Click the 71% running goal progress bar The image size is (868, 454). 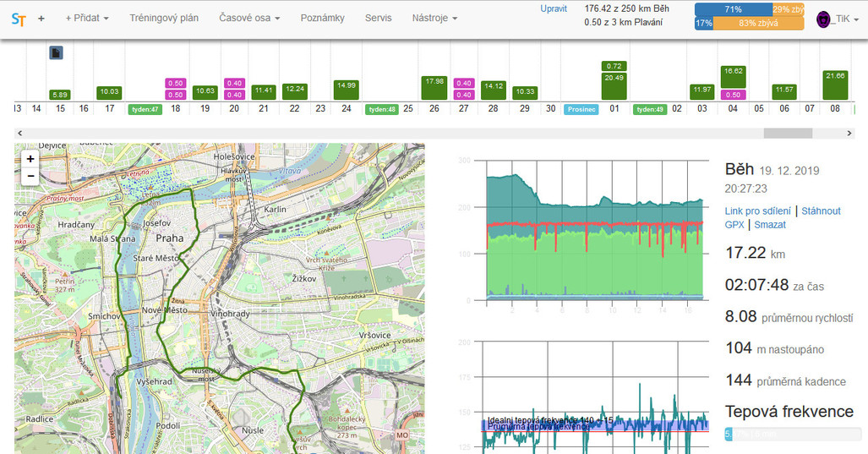pyautogui.click(x=732, y=9)
